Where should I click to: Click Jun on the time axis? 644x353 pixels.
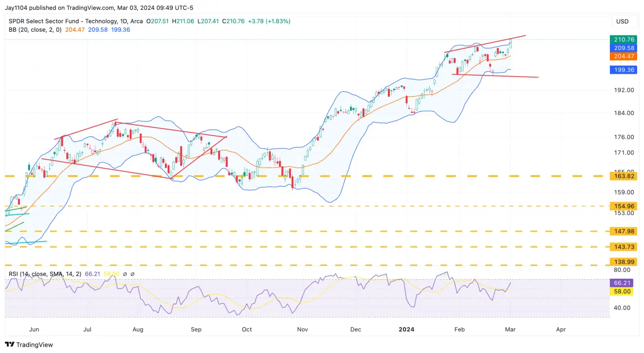coord(34,330)
